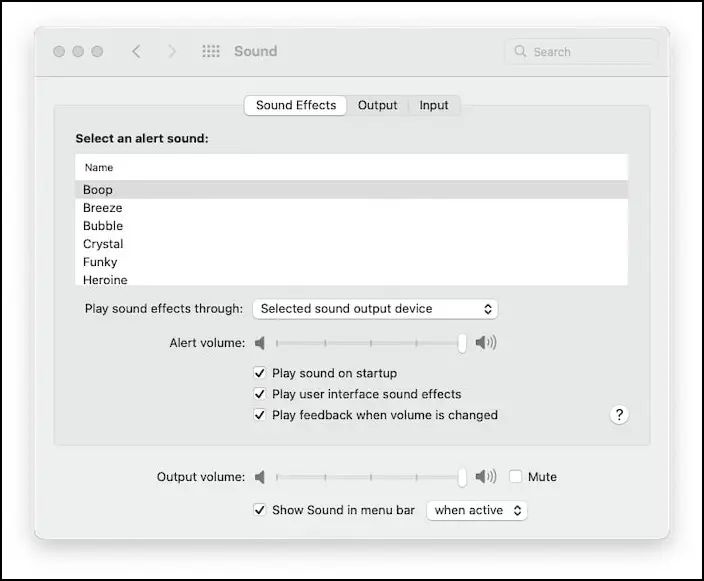Switch to the Input tab
704x581 pixels.
coord(434,105)
